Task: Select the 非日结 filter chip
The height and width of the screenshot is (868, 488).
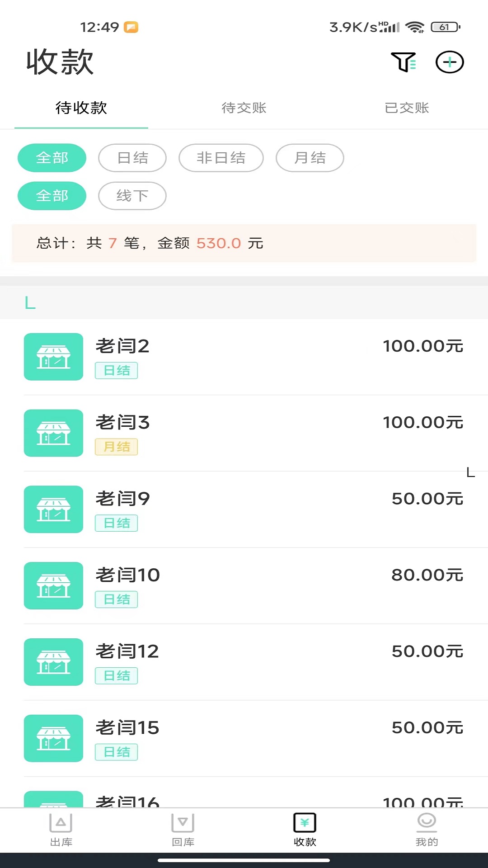Action: tap(221, 158)
